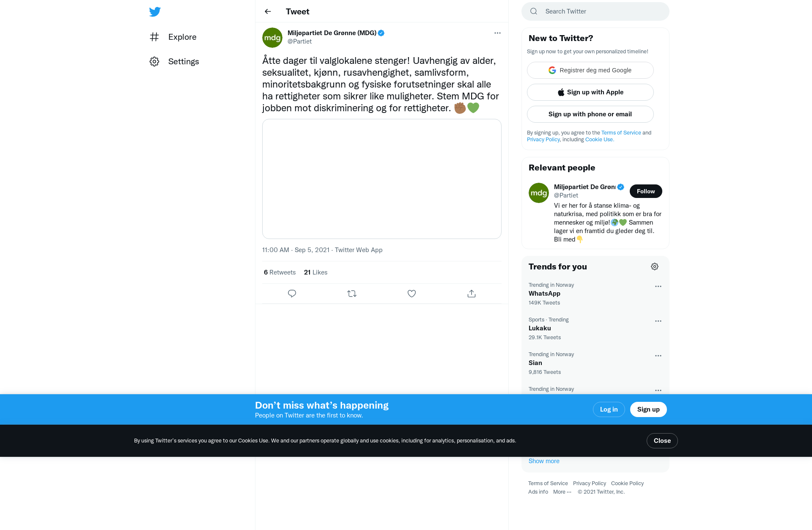Expand the More footer menu
This screenshot has width=812, height=530.
[x=562, y=492]
